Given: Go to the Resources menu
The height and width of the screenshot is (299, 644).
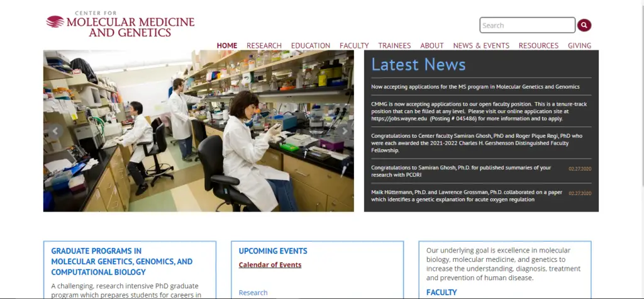Looking at the screenshot, I should tap(538, 45).
